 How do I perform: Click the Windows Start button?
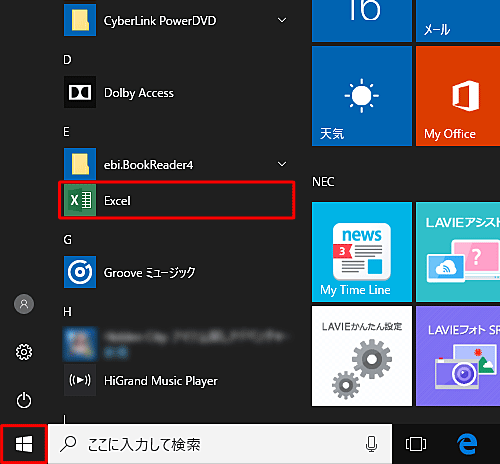24,444
